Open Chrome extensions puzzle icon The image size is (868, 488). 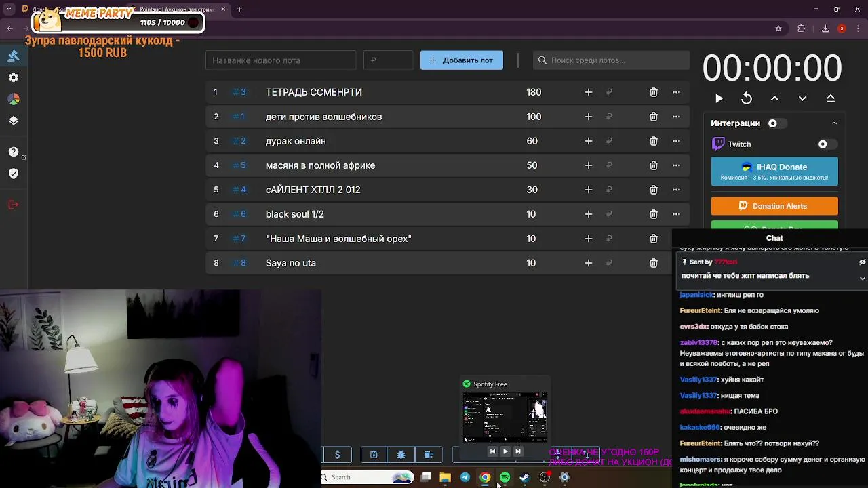[x=802, y=28]
